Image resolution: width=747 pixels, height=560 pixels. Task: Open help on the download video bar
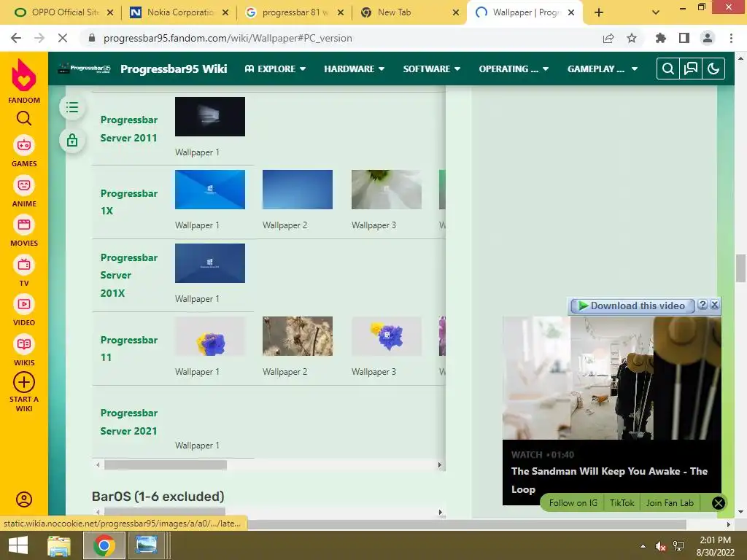click(703, 305)
